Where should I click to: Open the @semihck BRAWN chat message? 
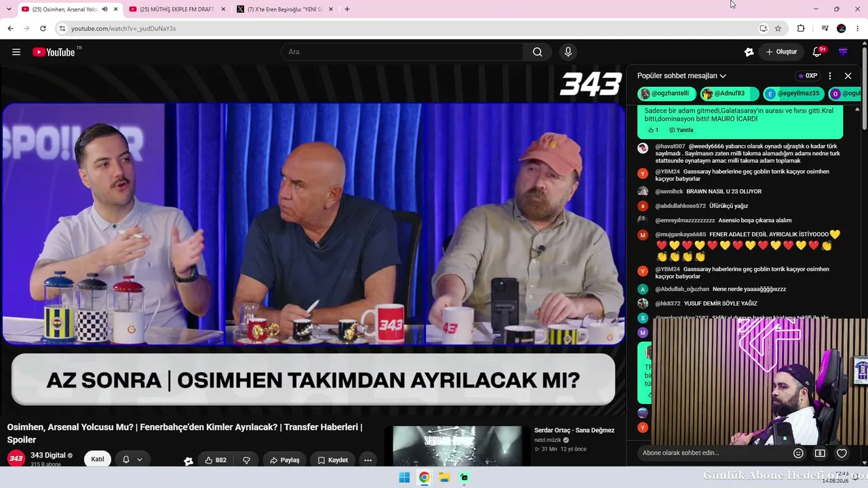(x=708, y=192)
